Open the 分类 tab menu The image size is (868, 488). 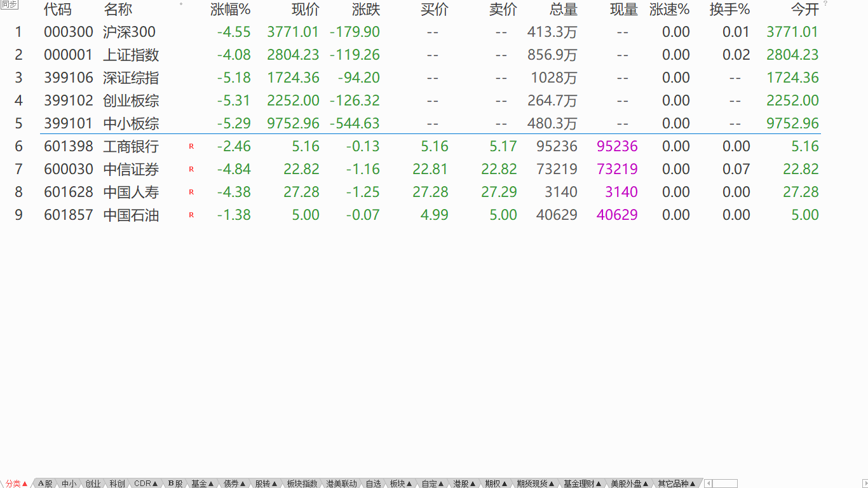pyautogui.click(x=17, y=484)
